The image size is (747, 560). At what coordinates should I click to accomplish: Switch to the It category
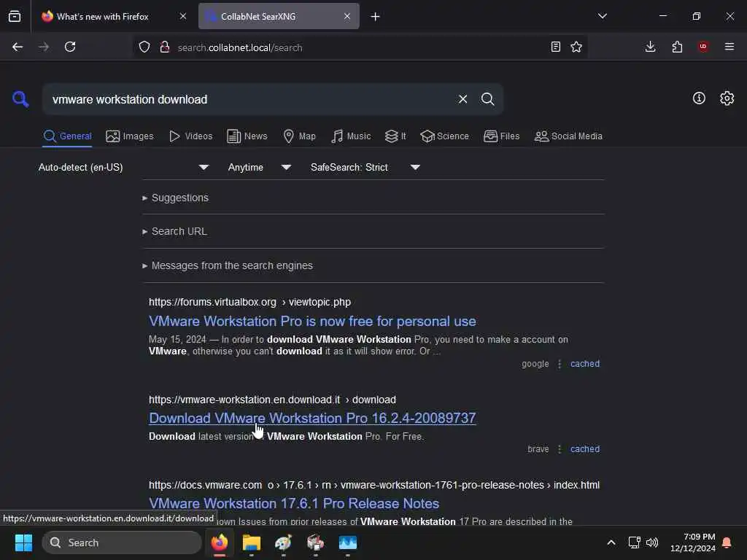(x=395, y=136)
